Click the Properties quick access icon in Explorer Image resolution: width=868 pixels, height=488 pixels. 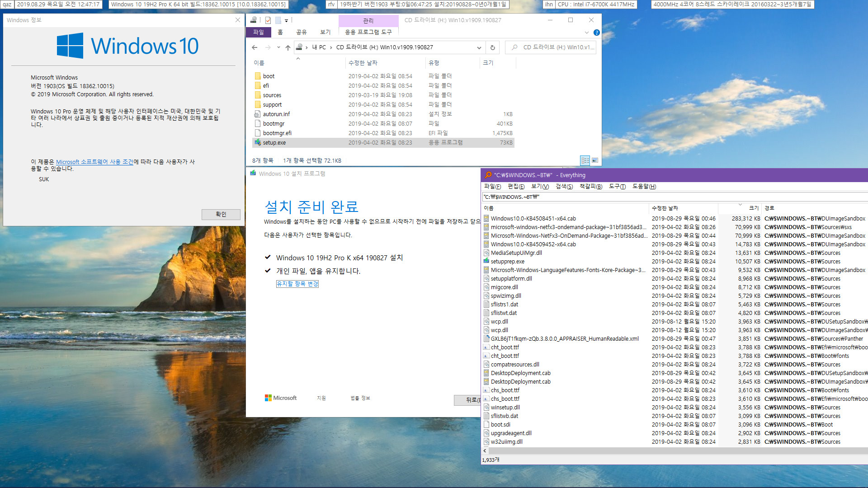268,20
